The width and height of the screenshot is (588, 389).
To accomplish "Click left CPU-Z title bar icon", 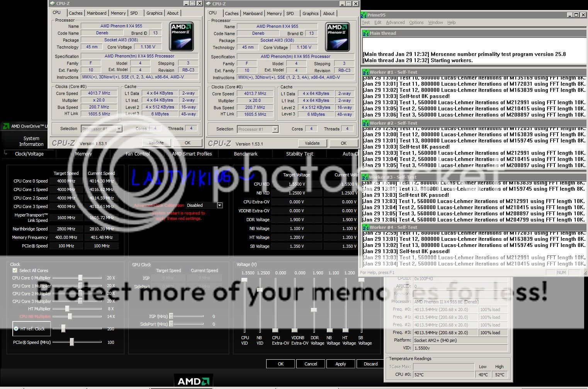I will (x=52, y=3).
